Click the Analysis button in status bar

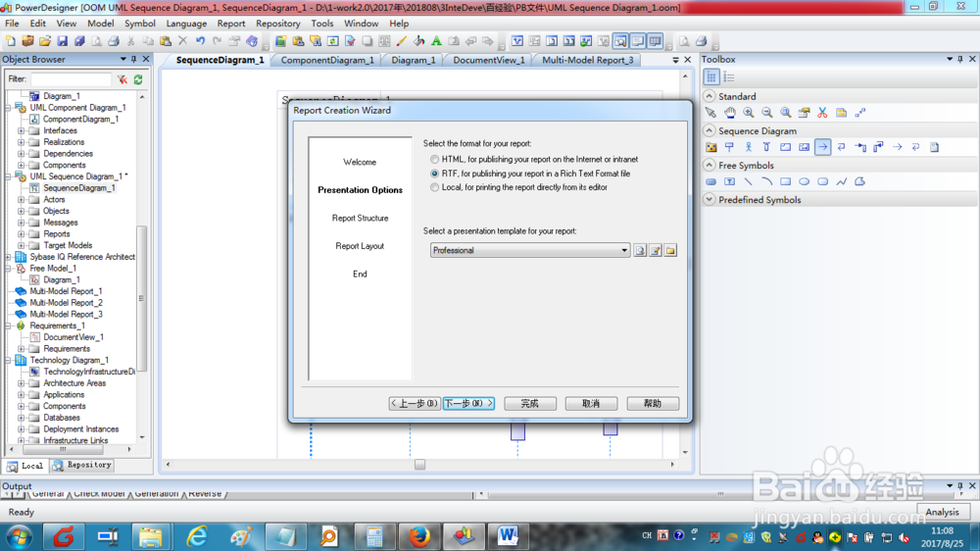point(943,512)
